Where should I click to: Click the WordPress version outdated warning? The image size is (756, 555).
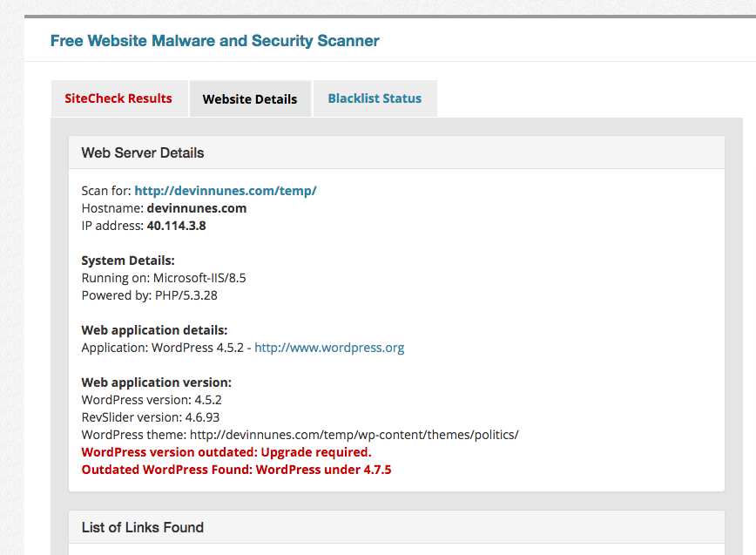226,452
